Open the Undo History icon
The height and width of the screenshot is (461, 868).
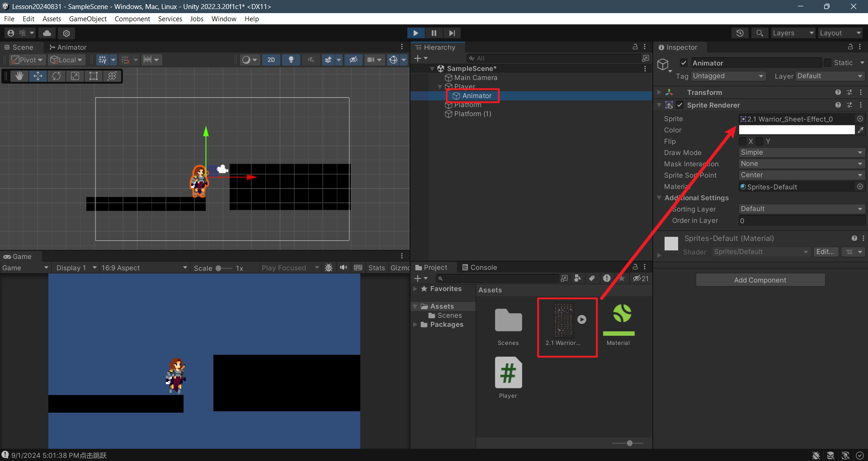(x=740, y=33)
